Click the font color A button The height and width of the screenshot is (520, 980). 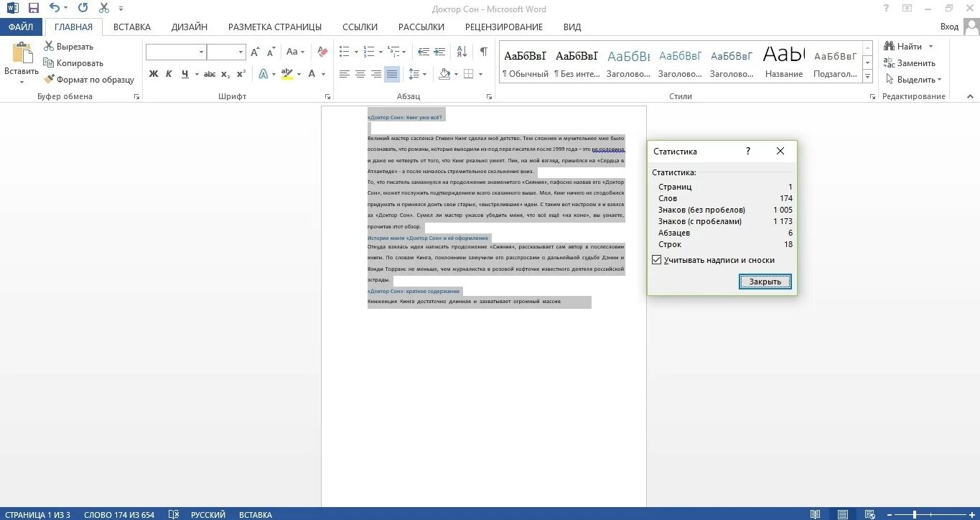coord(311,74)
